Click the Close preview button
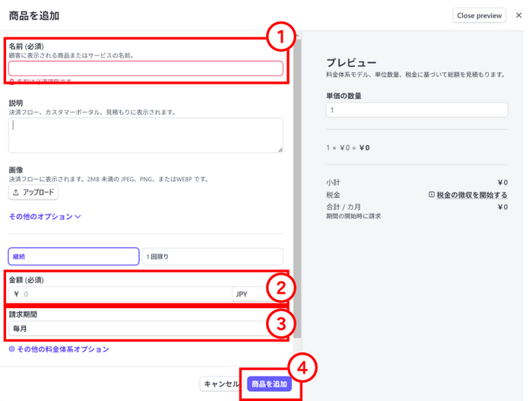 coord(479,15)
